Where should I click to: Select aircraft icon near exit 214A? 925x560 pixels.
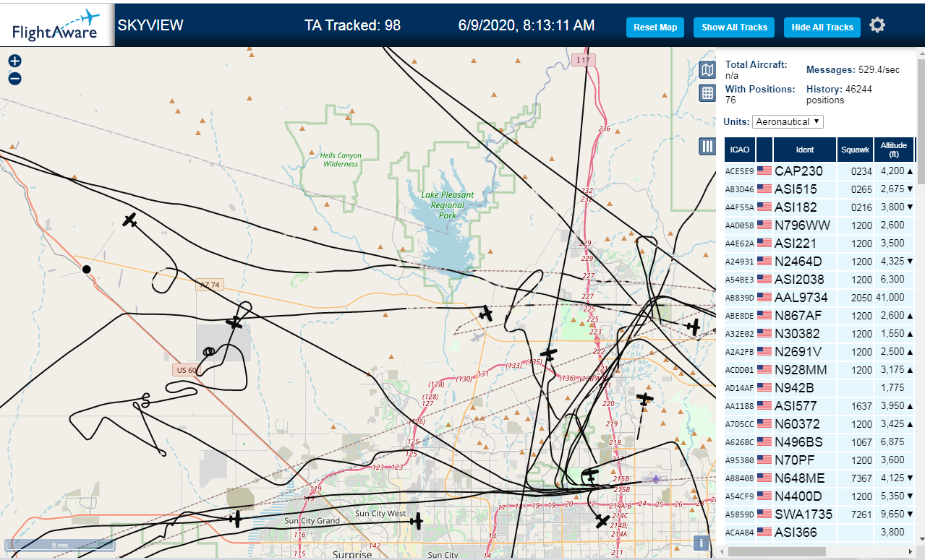pos(602,520)
